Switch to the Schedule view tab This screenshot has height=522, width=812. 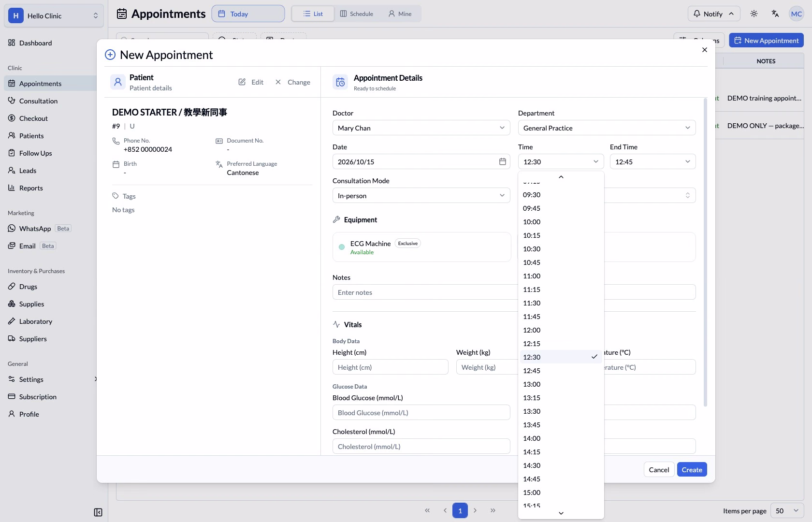357,14
